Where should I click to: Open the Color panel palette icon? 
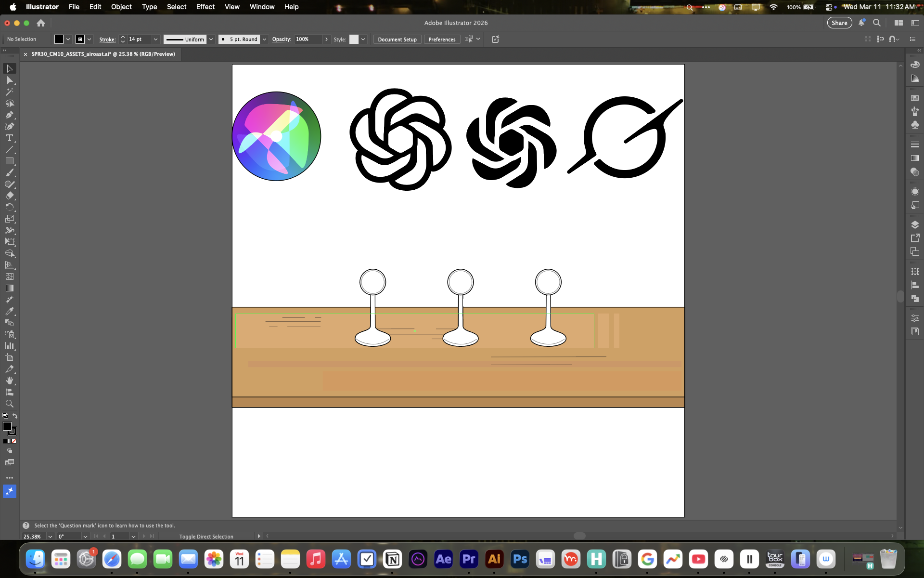[x=915, y=65]
